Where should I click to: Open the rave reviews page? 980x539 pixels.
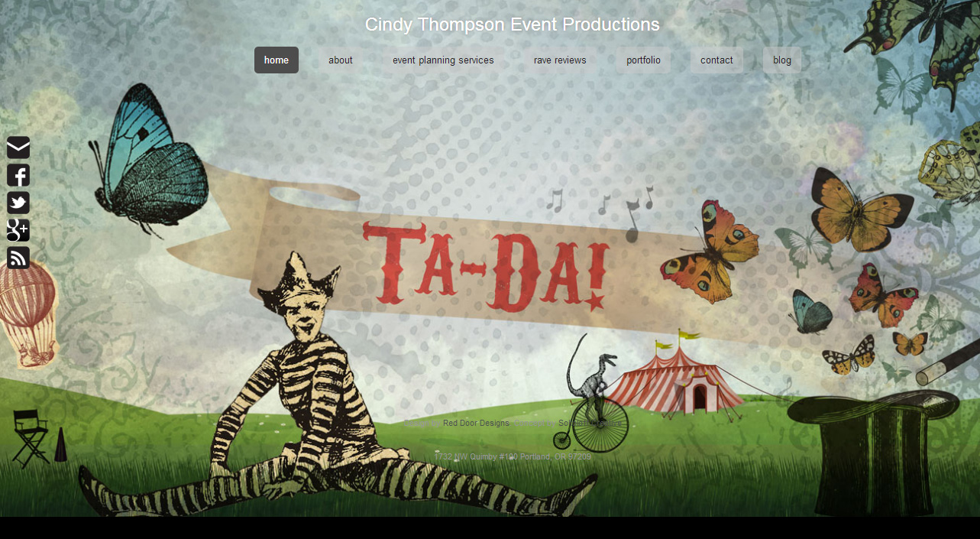coord(560,60)
